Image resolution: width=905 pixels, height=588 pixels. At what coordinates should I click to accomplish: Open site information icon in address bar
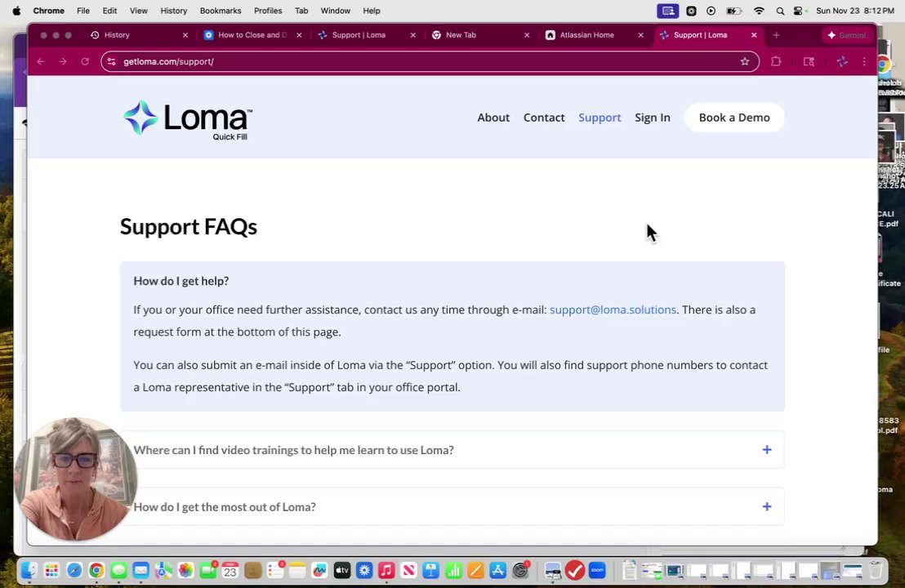pyautogui.click(x=111, y=61)
